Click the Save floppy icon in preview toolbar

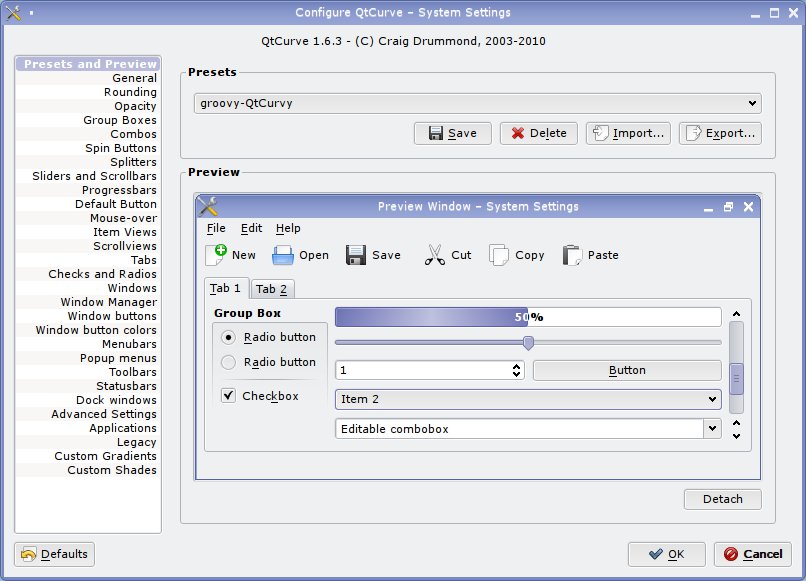(x=356, y=255)
